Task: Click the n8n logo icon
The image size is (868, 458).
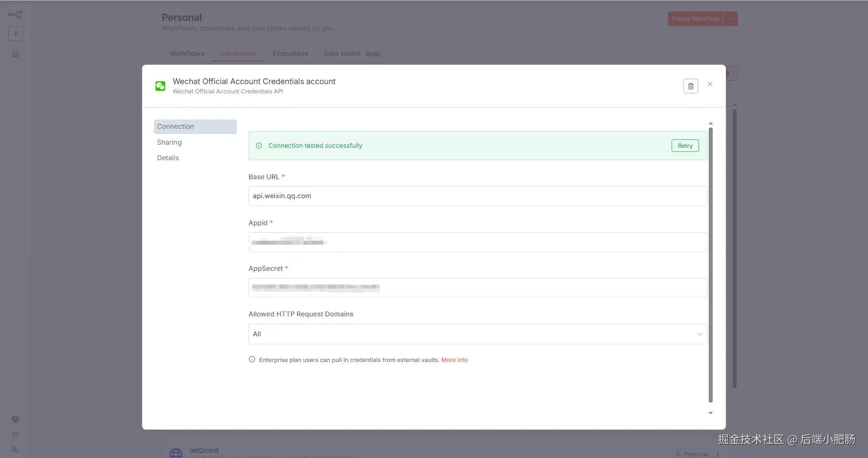Action: [x=15, y=15]
